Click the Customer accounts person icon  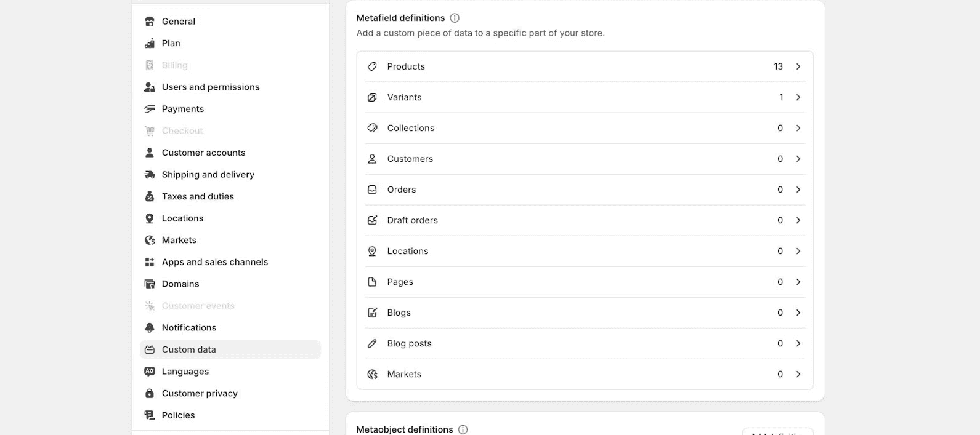(x=150, y=153)
